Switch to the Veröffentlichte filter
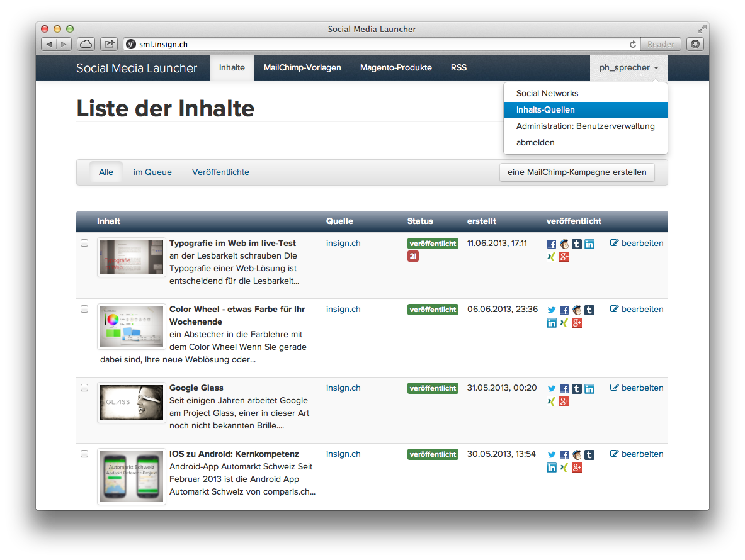Viewport: 745px width, 560px height. 220,172
